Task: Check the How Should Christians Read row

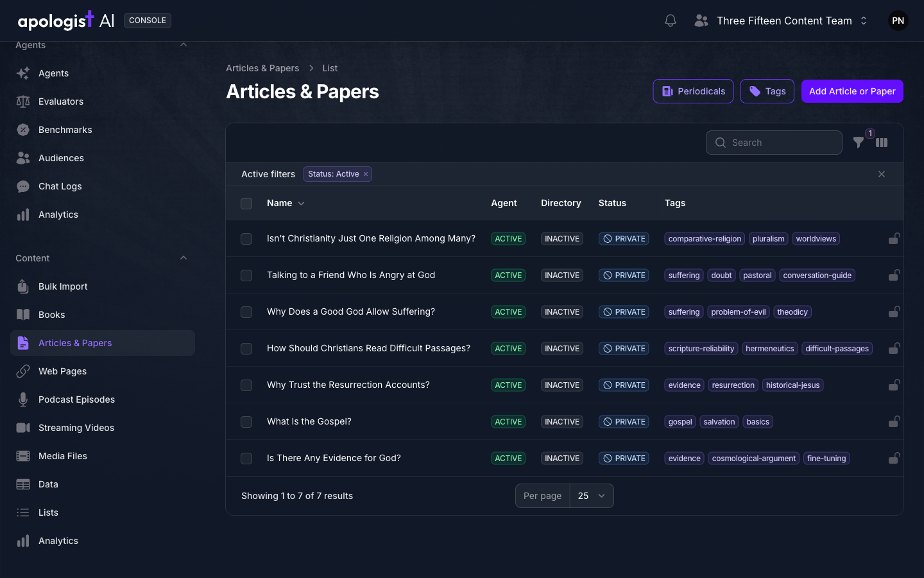Action: (x=246, y=349)
